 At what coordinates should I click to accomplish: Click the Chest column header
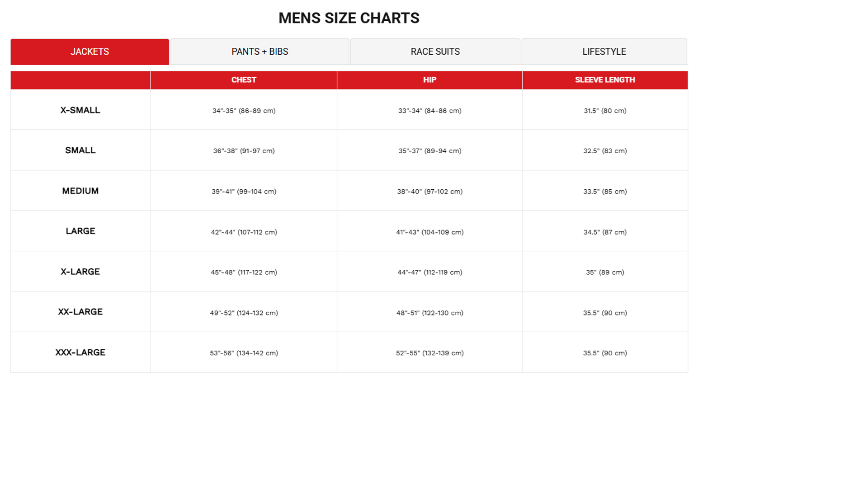tap(244, 80)
